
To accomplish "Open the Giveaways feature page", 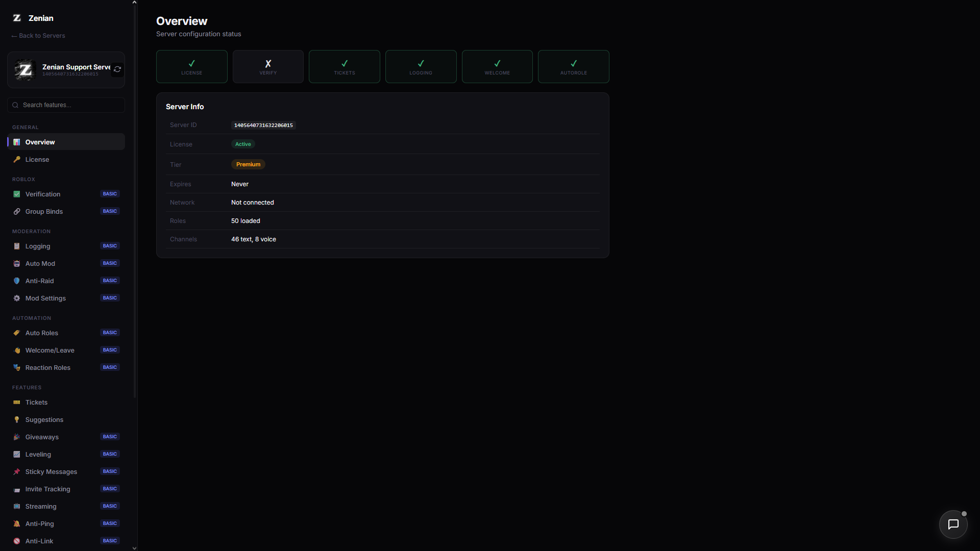I will [x=66, y=437].
